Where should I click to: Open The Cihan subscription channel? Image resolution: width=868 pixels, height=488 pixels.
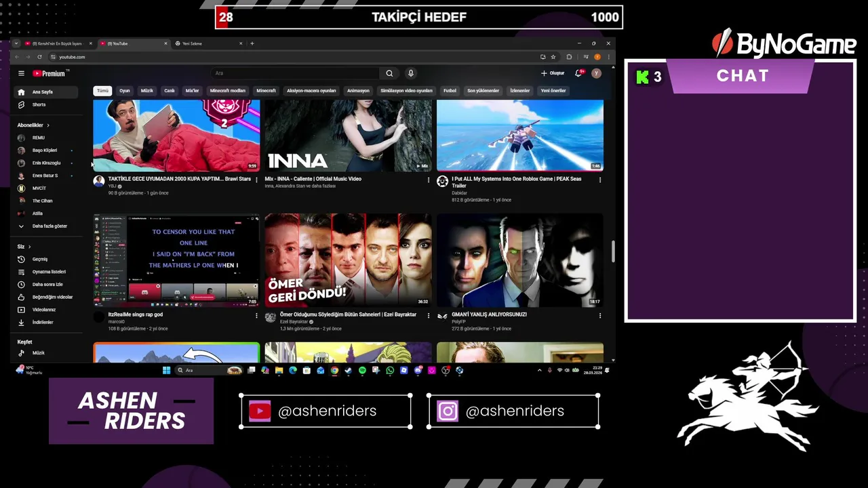pyautogui.click(x=46, y=201)
